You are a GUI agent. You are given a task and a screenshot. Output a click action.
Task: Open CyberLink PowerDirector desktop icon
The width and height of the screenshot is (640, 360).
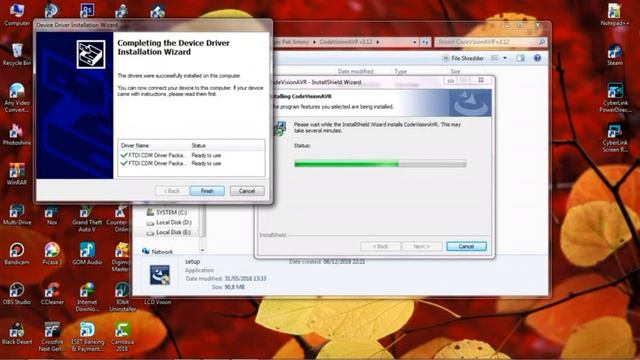(615, 97)
